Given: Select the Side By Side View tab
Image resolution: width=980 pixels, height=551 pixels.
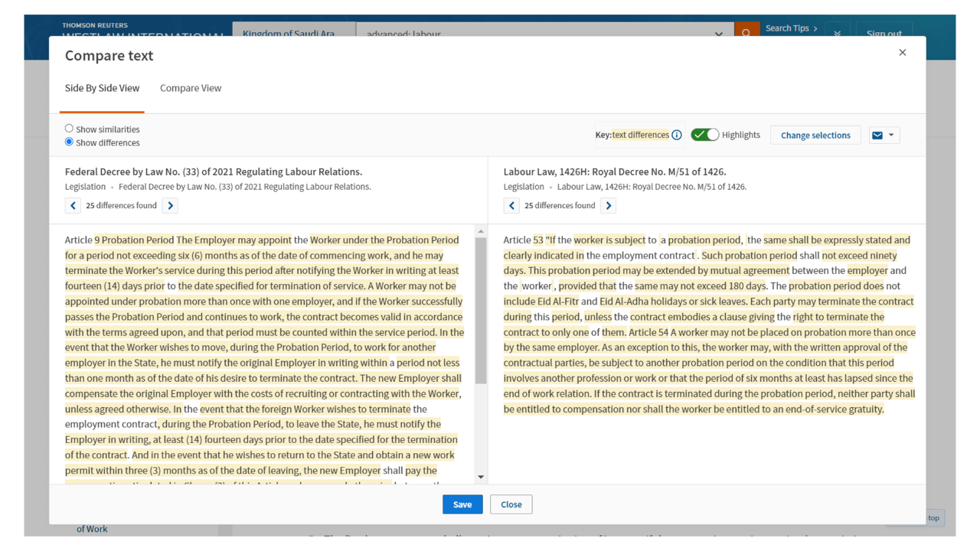Looking at the screenshot, I should (x=102, y=88).
